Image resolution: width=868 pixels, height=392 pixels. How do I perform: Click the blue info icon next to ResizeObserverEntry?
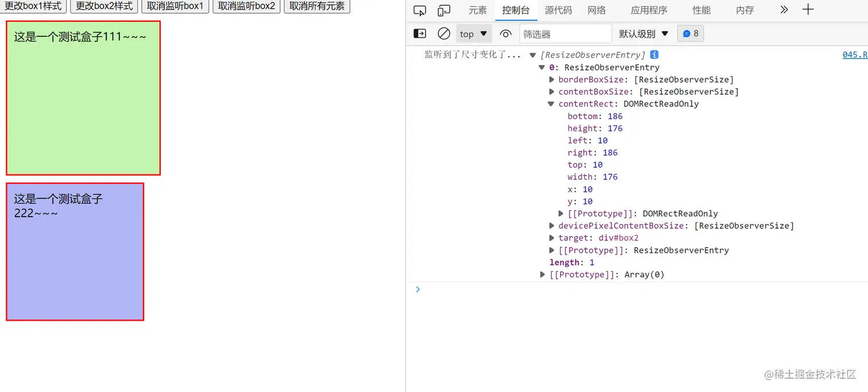click(x=654, y=55)
